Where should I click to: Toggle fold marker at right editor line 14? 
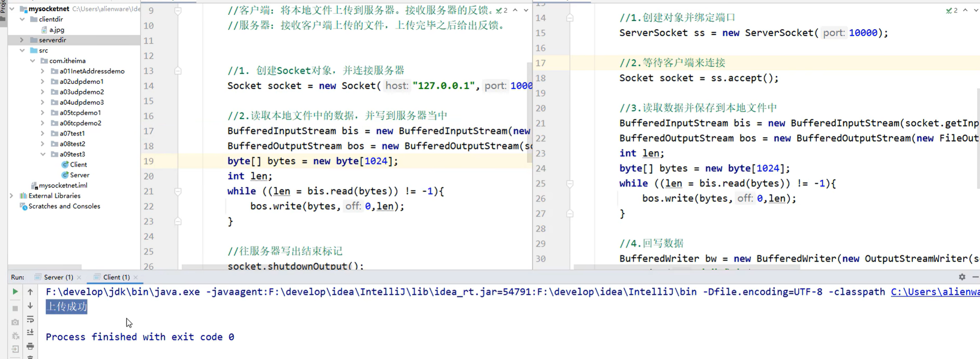(x=570, y=18)
